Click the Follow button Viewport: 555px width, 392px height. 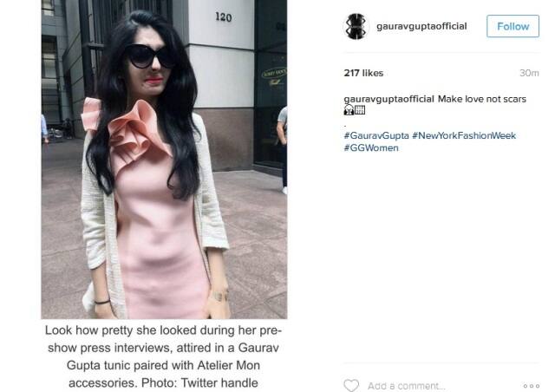(x=513, y=26)
